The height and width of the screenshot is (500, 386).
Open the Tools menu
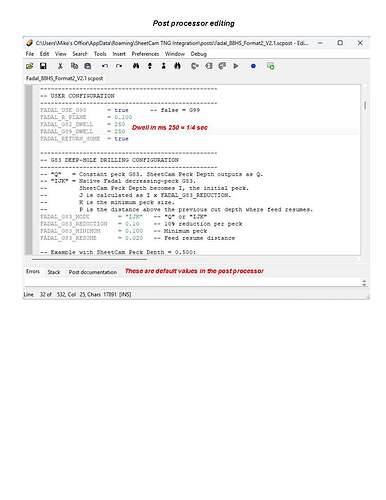[x=100, y=54]
